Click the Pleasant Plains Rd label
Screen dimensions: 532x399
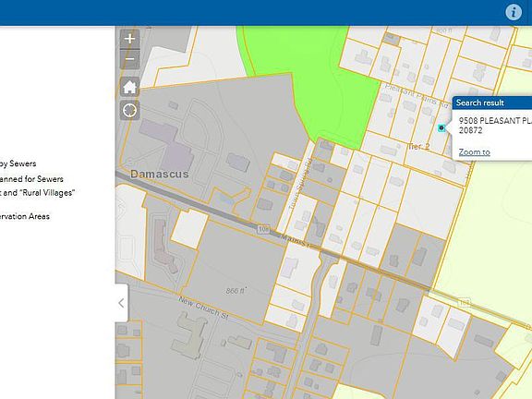417,95
